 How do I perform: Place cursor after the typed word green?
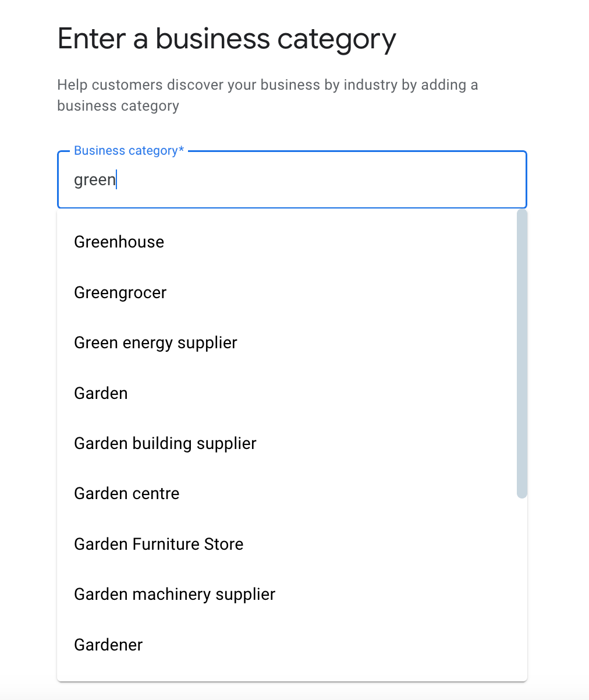tap(118, 179)
